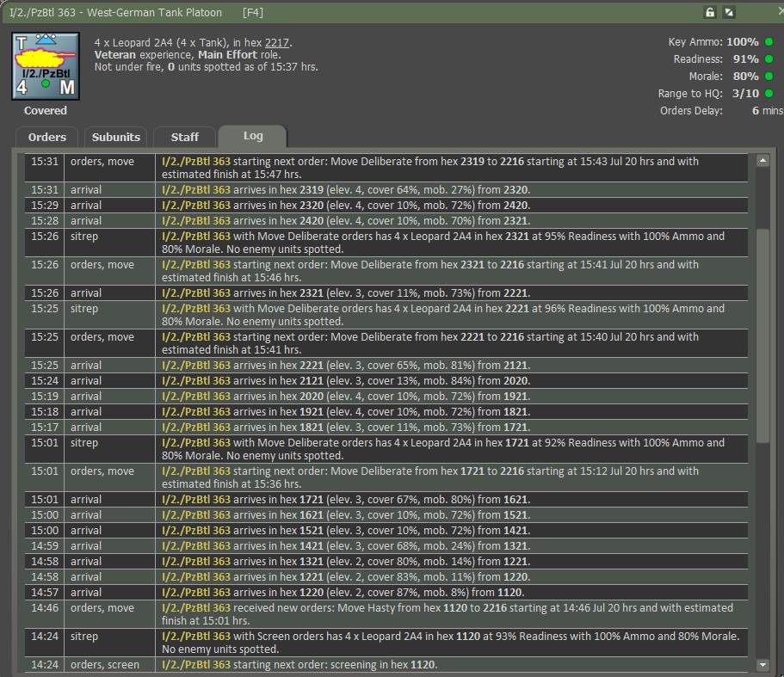Select log entry 'arrives in hex 2221'
This screenshot has height=677, width=784.
tap(386, 366)
